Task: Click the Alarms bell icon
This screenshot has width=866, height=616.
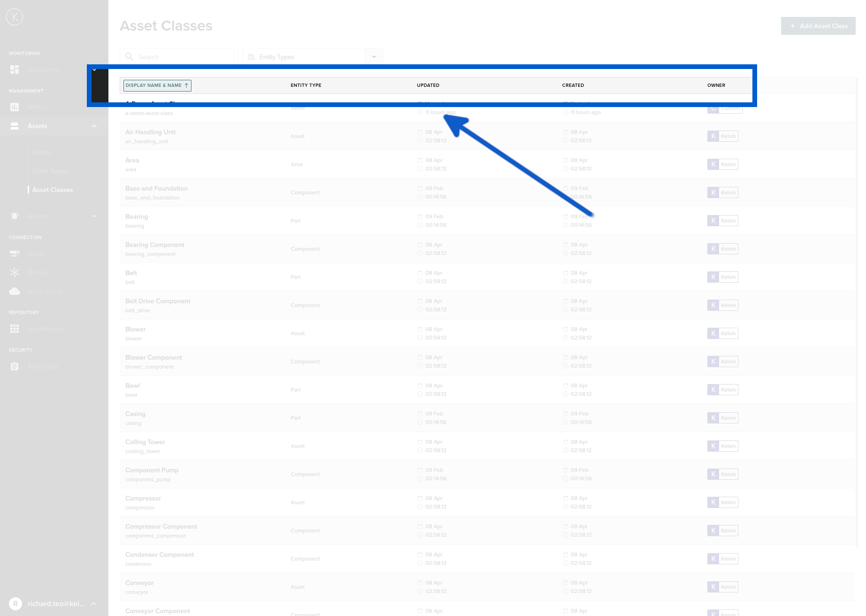Action: coord(15,216)
